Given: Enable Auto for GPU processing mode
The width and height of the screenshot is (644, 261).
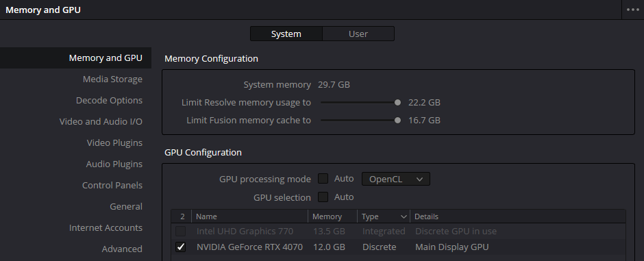Looking at the screenshot, I should (x=323, y=179).
